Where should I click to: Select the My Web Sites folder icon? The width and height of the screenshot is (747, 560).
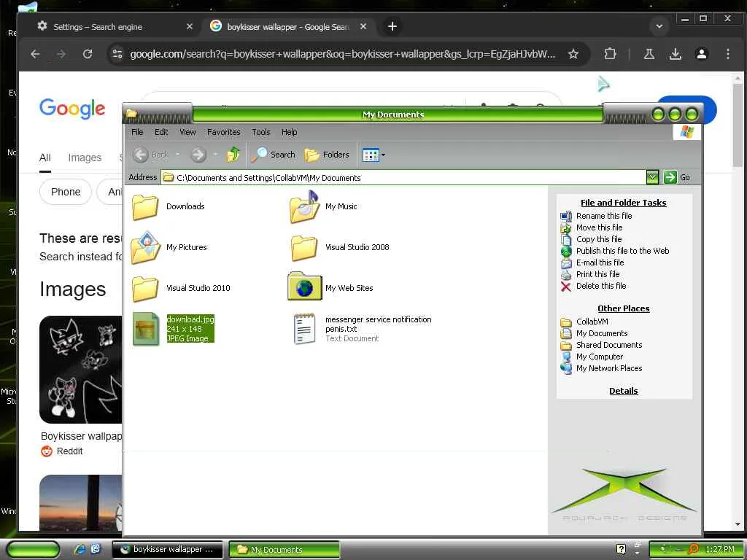click(304, 287)
